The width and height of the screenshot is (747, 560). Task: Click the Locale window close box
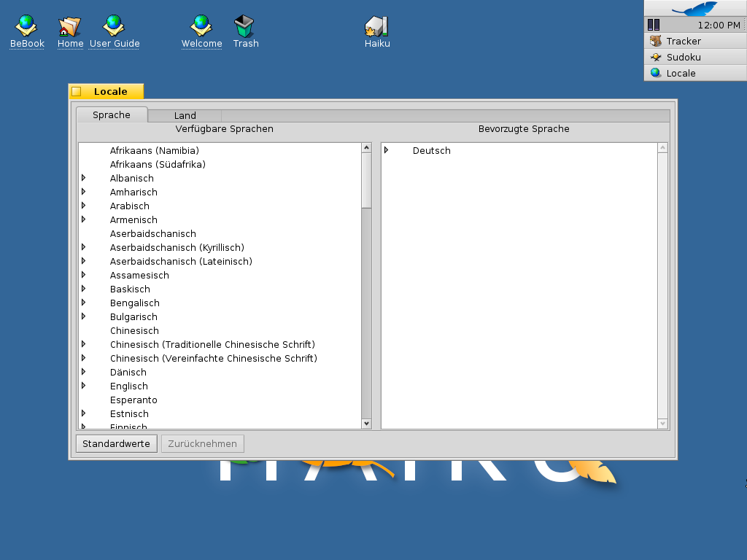pos(77,91)
